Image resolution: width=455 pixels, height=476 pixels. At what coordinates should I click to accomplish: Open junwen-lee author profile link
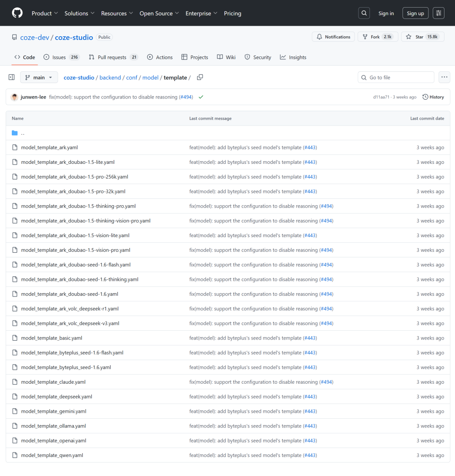click(x=33, y=97)
